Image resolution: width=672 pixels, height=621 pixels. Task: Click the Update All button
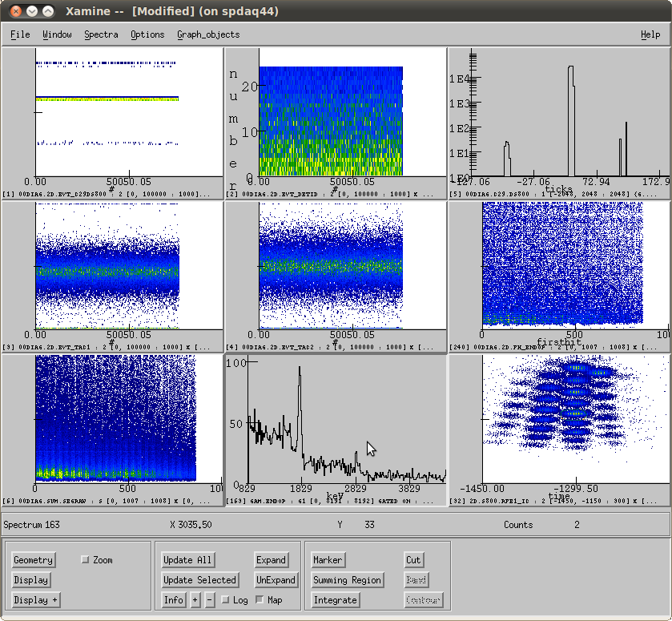(187, 560)
